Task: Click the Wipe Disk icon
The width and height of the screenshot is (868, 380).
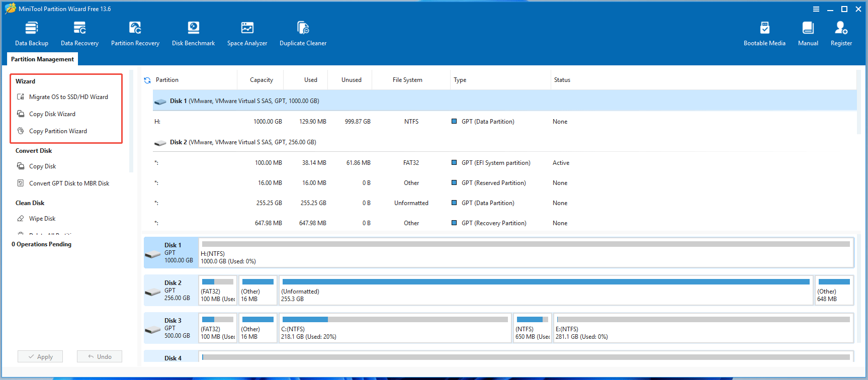Action: [21, 218]
